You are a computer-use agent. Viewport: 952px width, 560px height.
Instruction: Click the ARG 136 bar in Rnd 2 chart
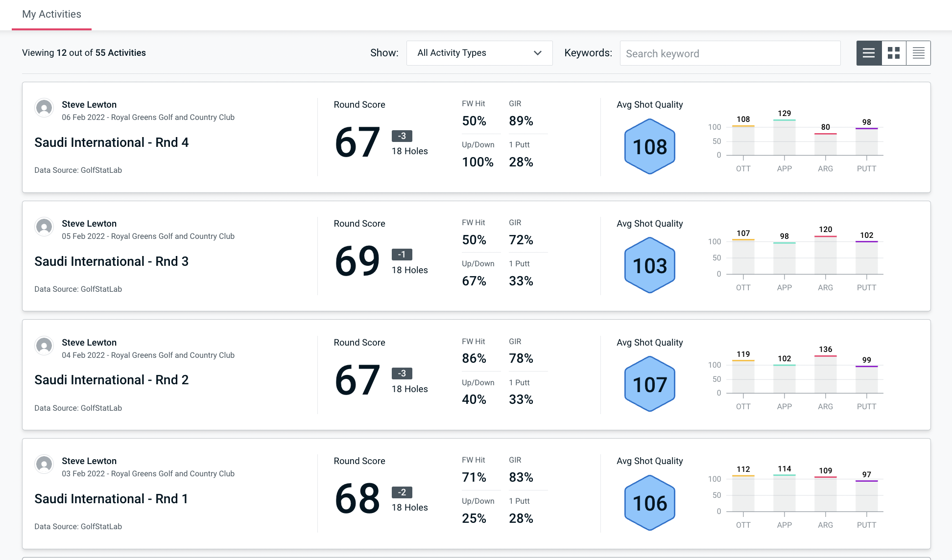(825, 374)
